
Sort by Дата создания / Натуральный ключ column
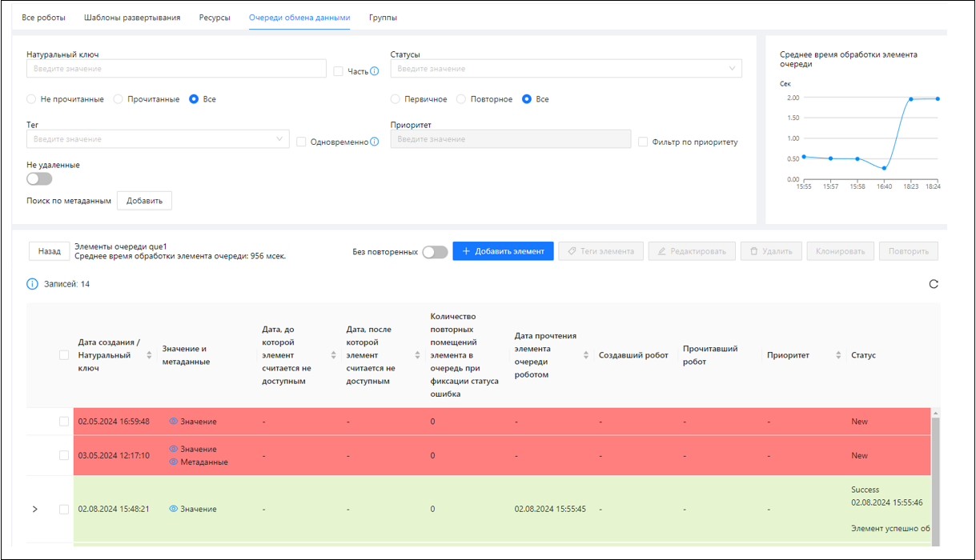pyautogui.click(x=149, y=355)
